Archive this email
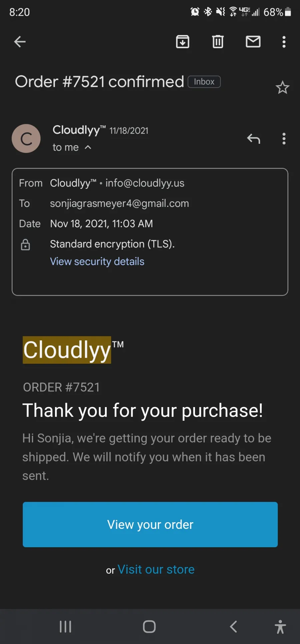The image size is (300, 644). coord(183,42)
